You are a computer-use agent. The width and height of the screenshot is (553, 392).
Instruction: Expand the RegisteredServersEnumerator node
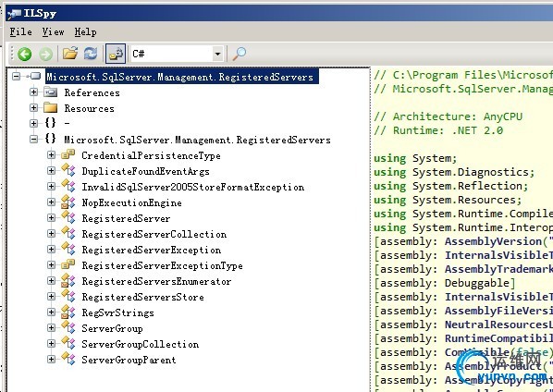pos(52,281)
